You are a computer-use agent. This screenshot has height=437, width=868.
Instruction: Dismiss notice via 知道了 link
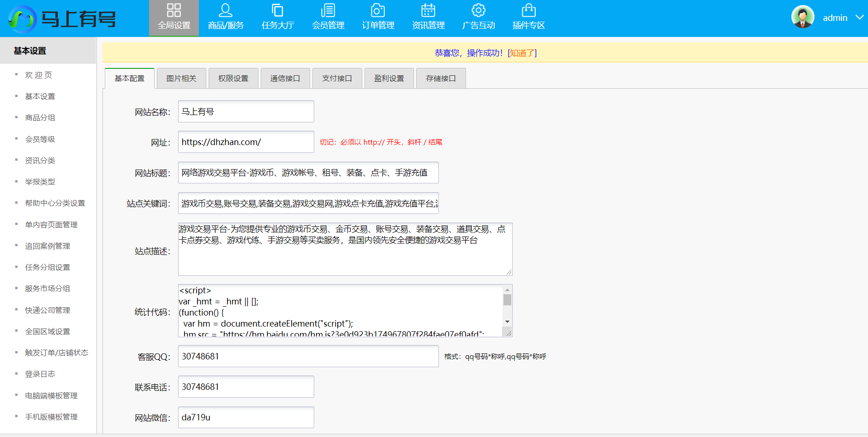(522, 53)
